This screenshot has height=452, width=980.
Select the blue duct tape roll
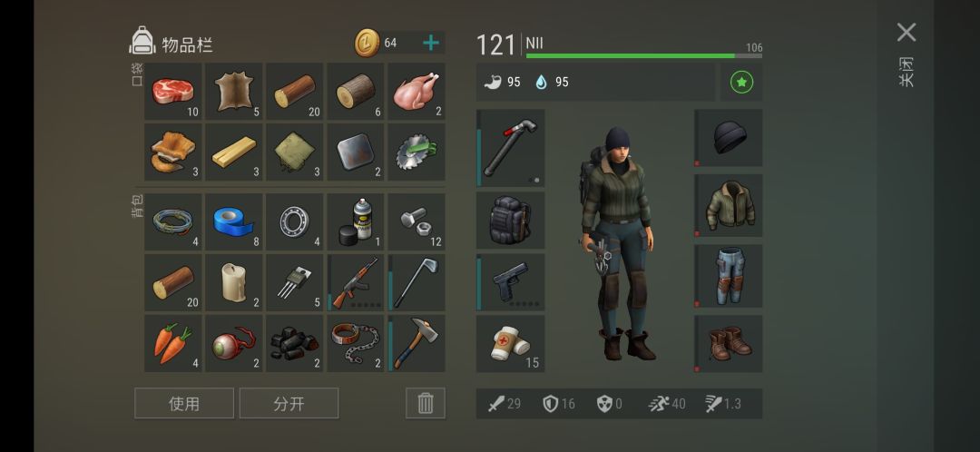tap(234, 222)
